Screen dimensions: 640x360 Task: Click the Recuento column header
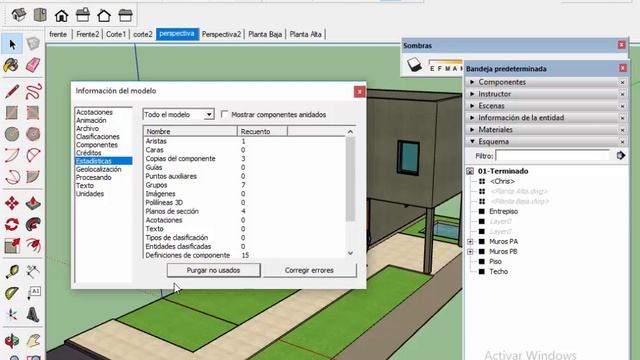[262, 131]
